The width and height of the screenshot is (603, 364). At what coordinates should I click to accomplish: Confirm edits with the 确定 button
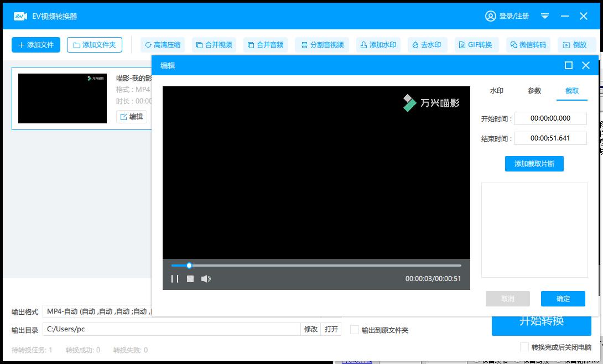point(563,299)
